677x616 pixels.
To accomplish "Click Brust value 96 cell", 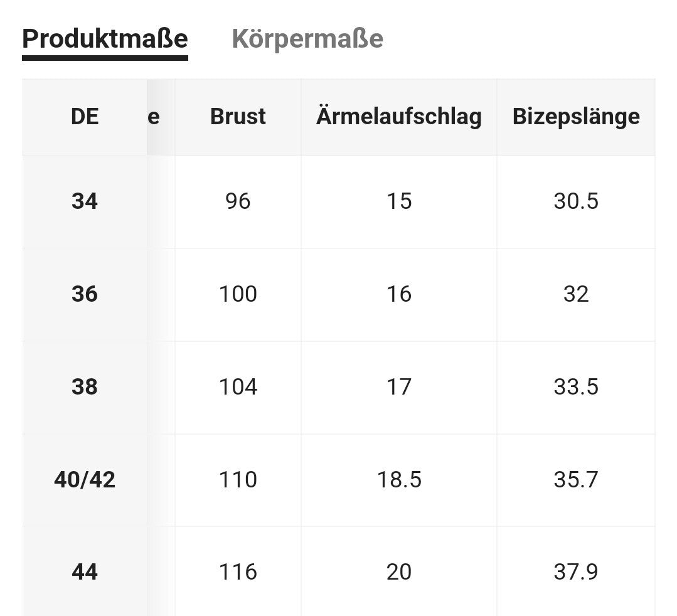I will [x=238, y=201].
